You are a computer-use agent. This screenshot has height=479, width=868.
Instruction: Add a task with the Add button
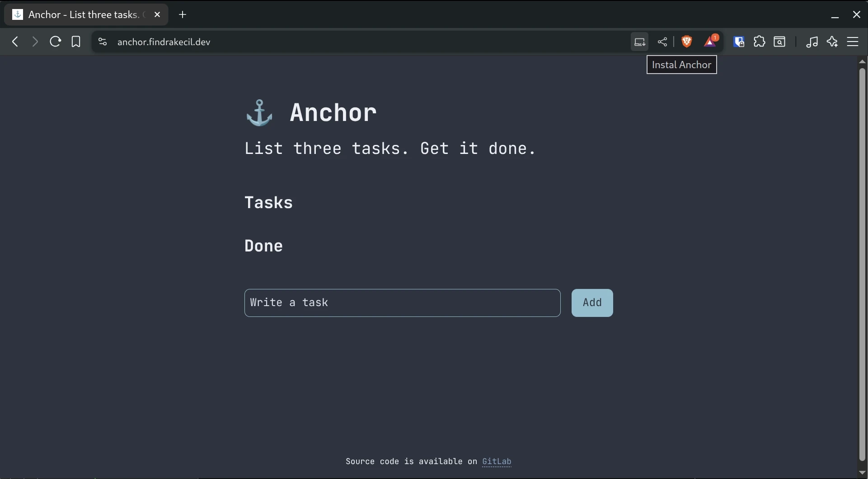pos(592,302)
